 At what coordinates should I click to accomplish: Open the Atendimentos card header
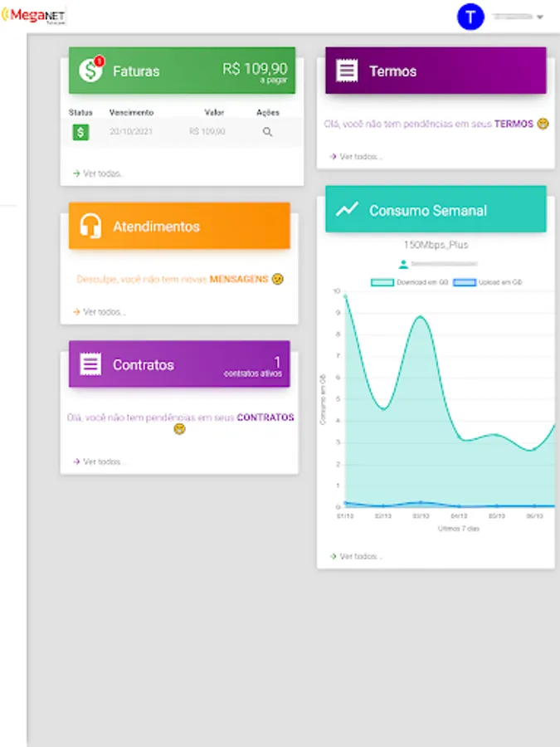click(x=179, y=226)
